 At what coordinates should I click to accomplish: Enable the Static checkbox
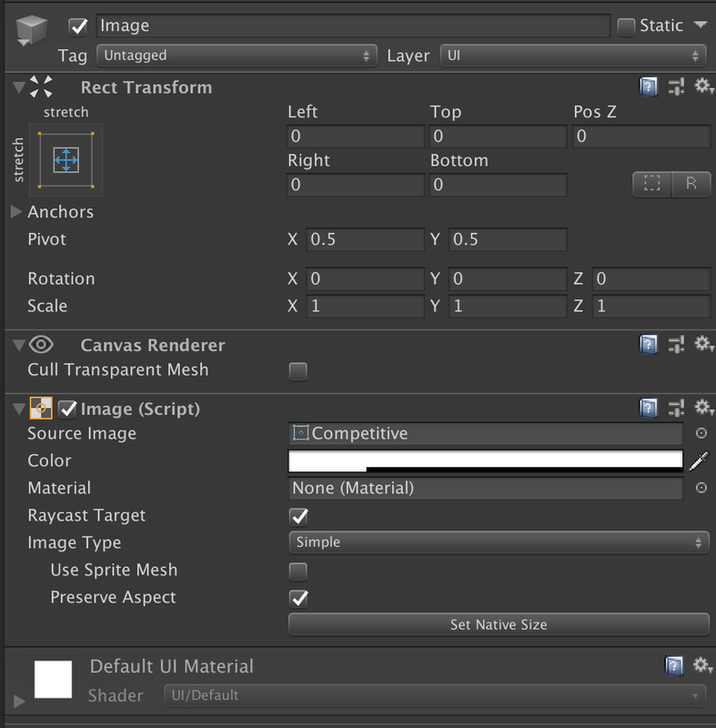(x=626, y=27)
